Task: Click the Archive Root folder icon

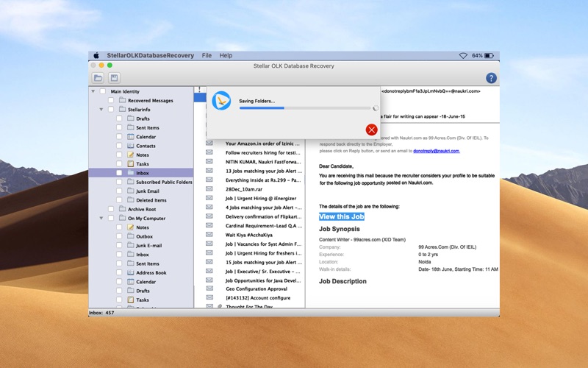Action: (x=122, y=209)
